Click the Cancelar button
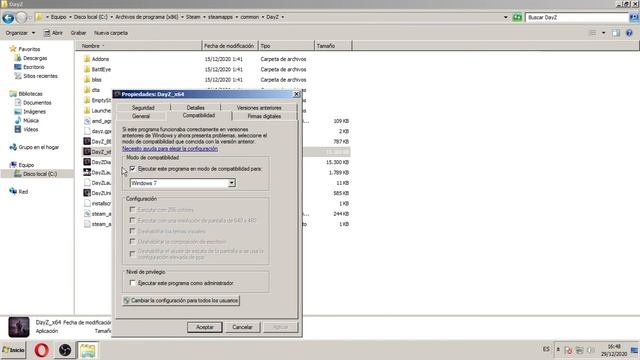The image size is (640, 360). [242, 327]
